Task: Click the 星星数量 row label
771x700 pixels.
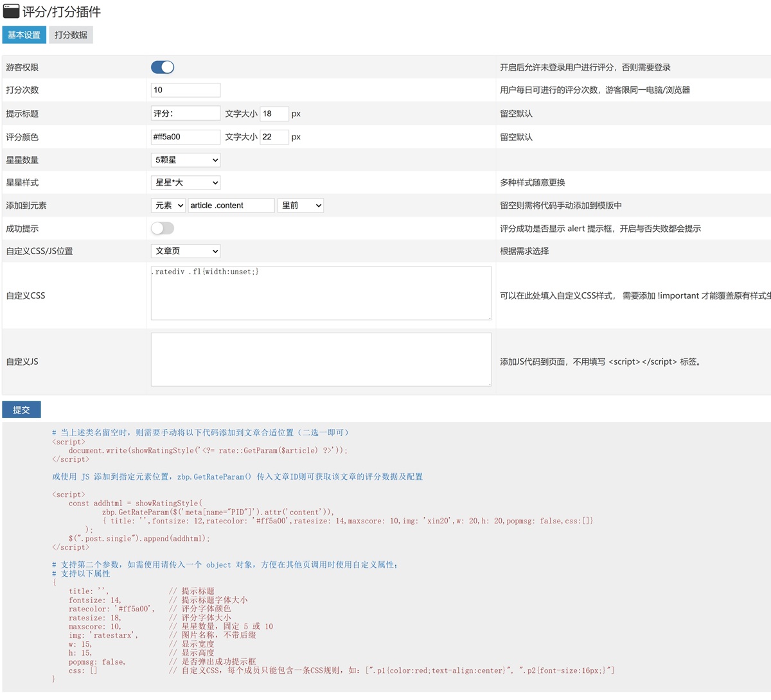Action: tap(22, 160)
